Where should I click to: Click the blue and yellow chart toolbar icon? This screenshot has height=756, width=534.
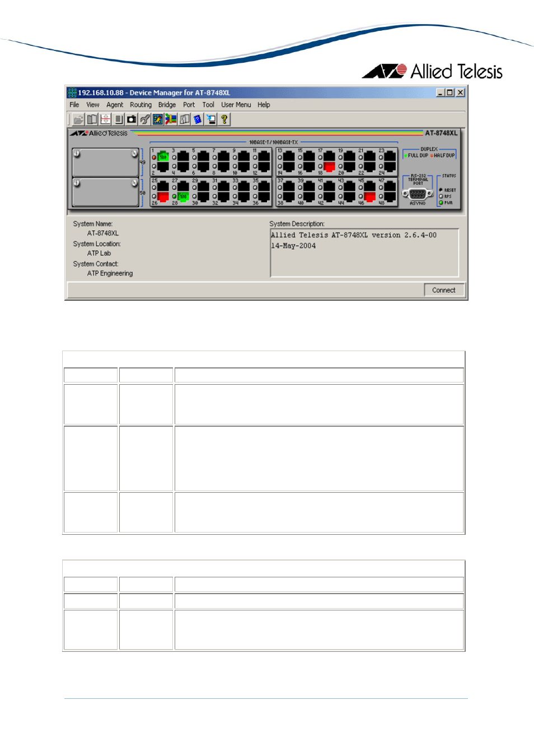tap(158, 119)
